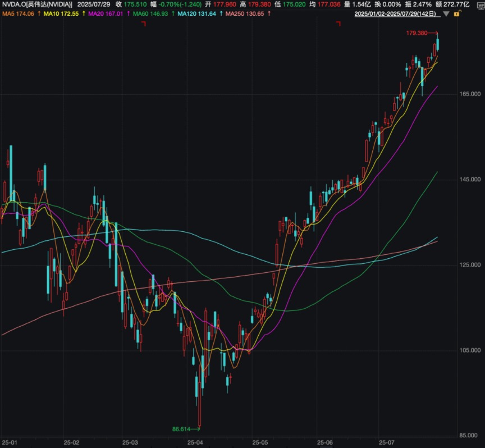Screen dimensions: 485x448
Task: Click the open price 开 177.960
Action: pyautogui.click(x=220, y=4)
